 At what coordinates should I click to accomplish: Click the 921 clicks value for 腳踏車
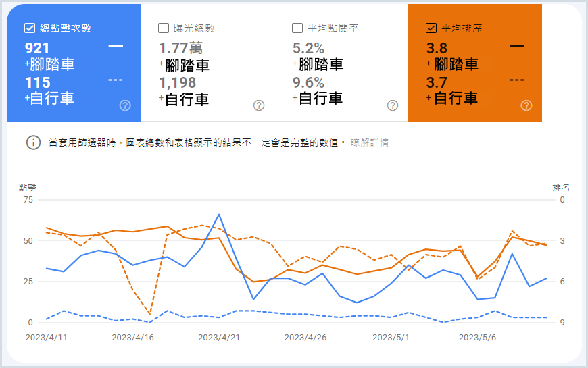[37, 49]
